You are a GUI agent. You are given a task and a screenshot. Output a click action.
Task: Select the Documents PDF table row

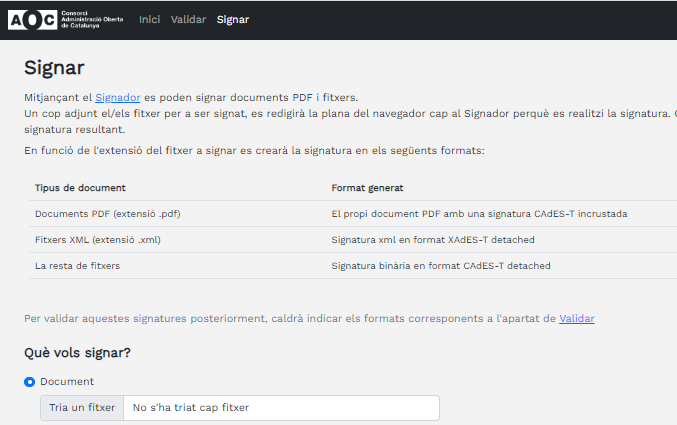pos(353,214)
